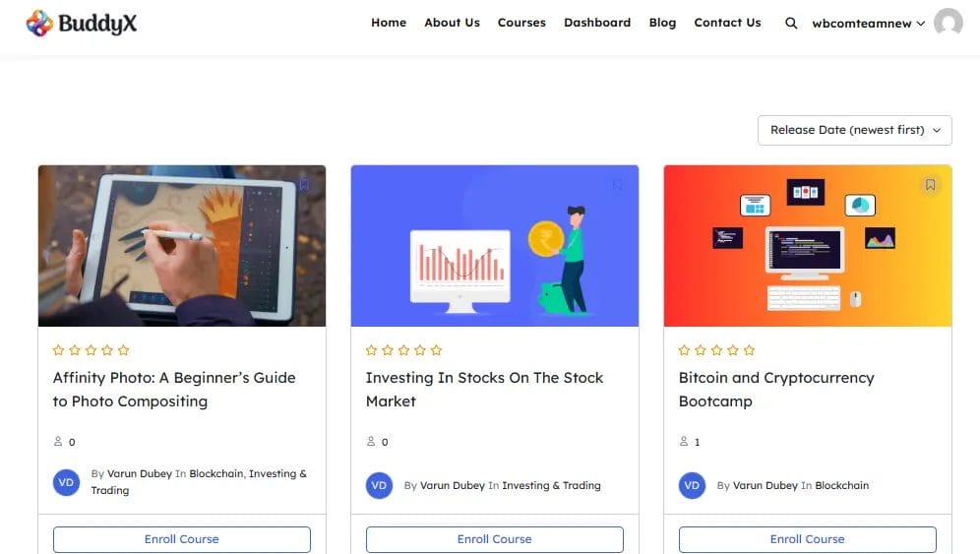Bookmark the Investing In Stocks course

[x=618, y=184]
